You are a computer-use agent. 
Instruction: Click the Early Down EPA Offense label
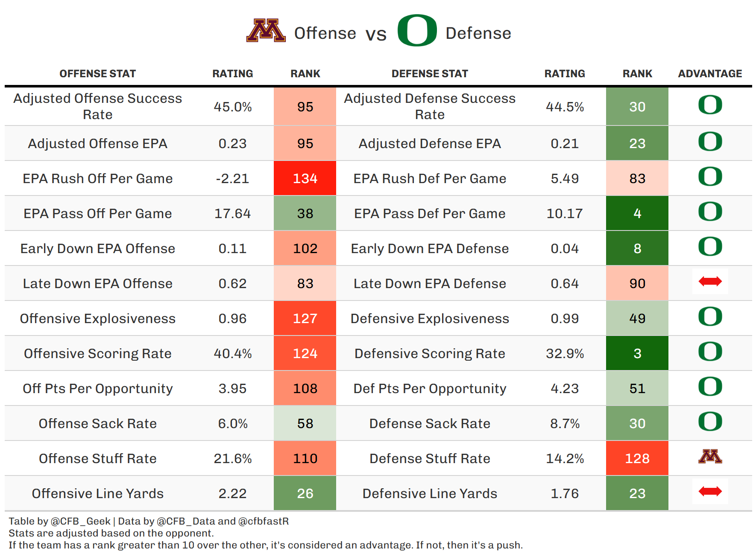(97, 248)
